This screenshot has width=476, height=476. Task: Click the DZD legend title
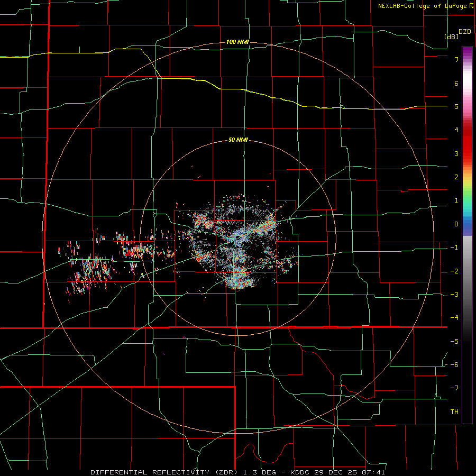tap(465, 32)
